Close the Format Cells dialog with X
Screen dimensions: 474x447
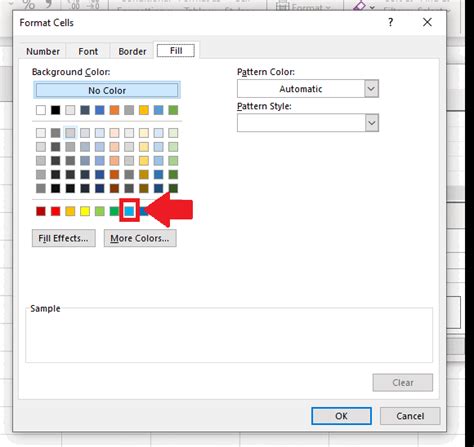[x=427, y=22]
